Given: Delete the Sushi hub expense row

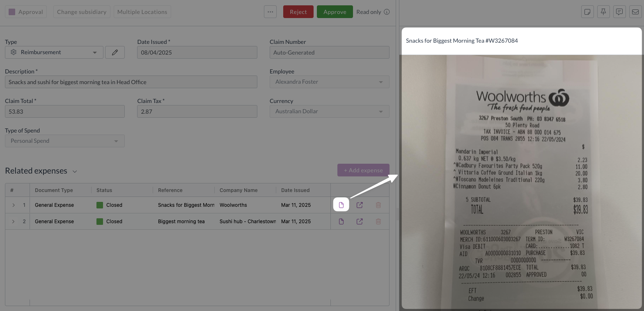Looking at the screenshot, I should [378, 221].
